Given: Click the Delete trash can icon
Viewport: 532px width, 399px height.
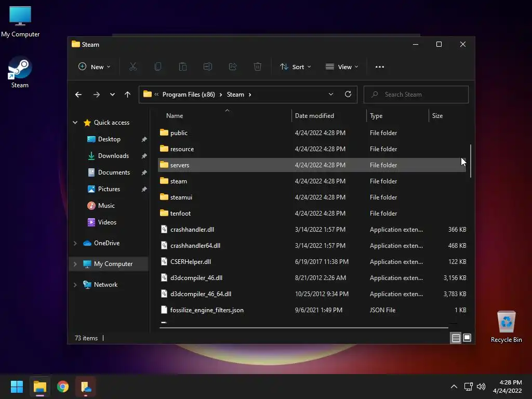Looking at the screenshot, I should 258,67.
